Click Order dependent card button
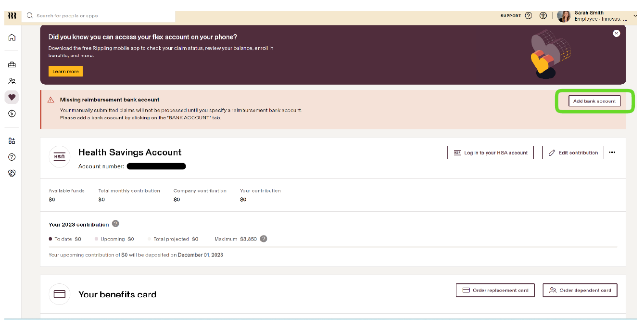 [x=580, y=290]
